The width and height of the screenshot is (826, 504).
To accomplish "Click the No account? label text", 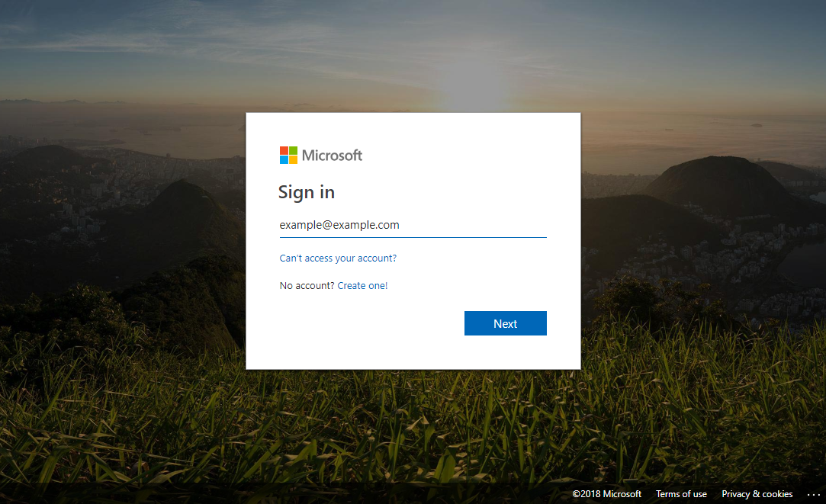I will tap(307, 285).
